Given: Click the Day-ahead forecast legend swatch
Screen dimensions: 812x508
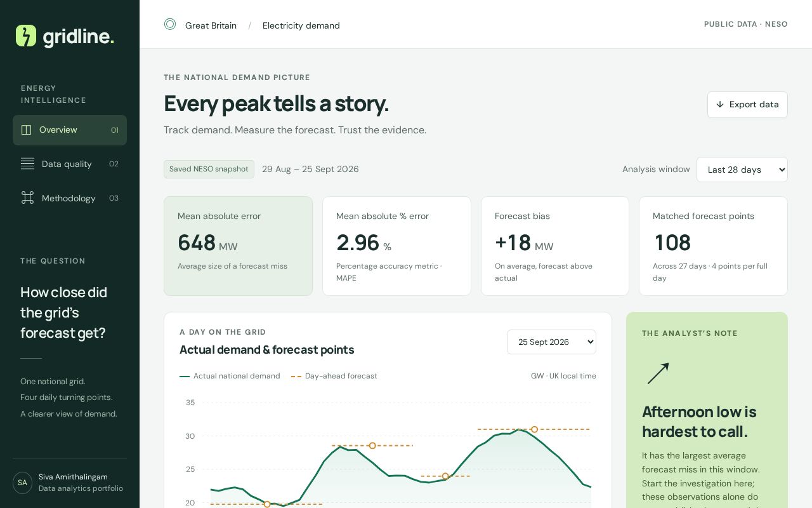Looking at the screenshot, I should click(296, 377).
